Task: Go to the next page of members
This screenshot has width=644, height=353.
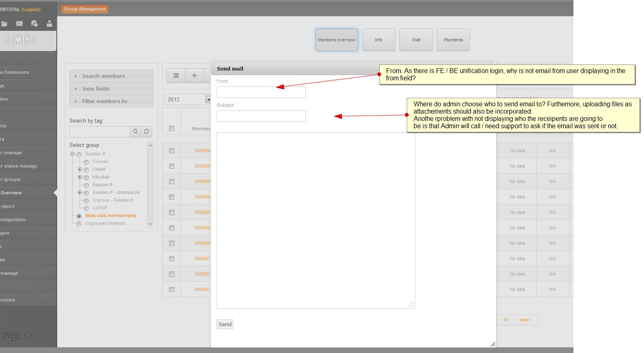Action: pos(526,320)
